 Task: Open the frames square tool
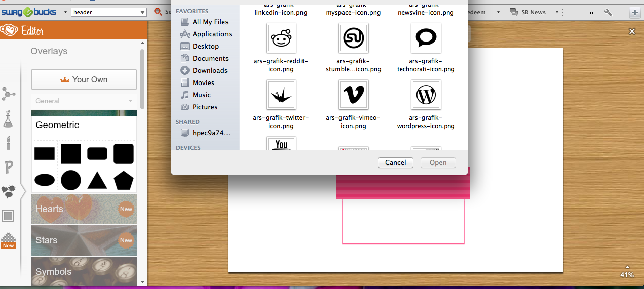[x=8, y=216]
